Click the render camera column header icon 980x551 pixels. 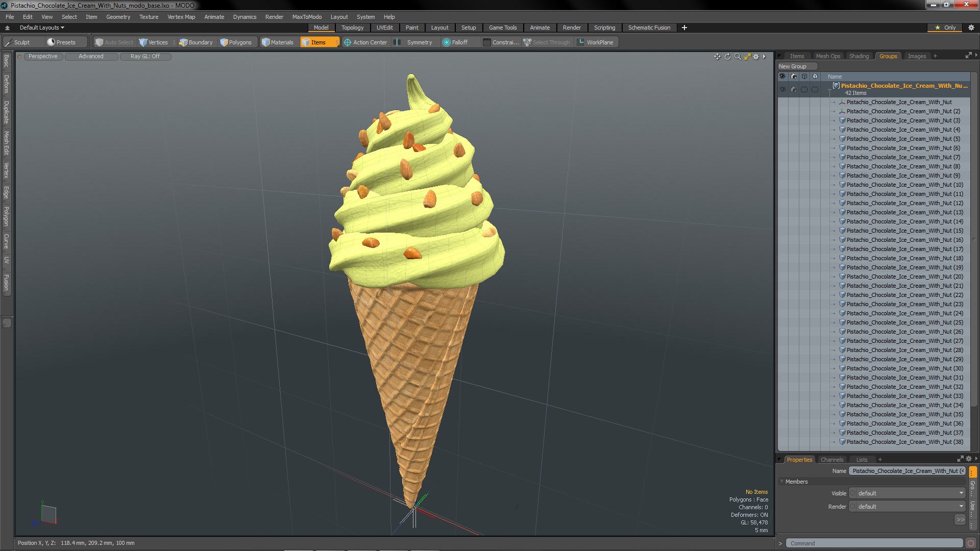(x=793, y=77)
